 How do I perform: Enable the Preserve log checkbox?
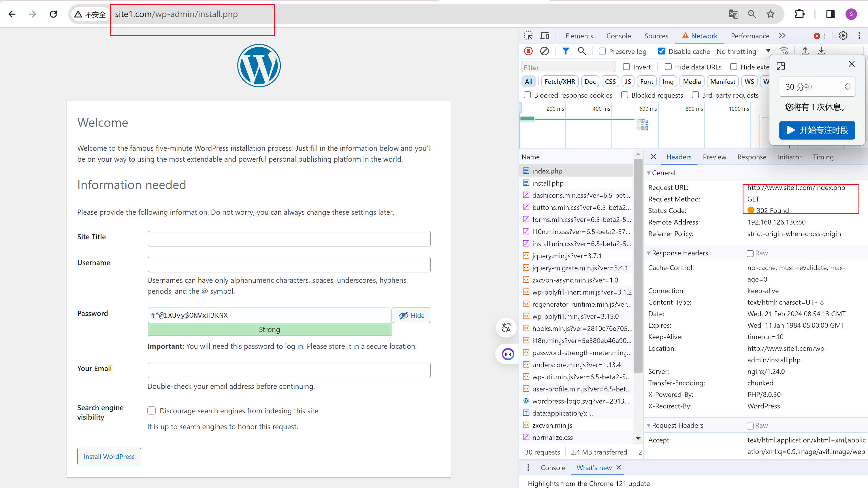pyautogui.click(x=602, y=51)
